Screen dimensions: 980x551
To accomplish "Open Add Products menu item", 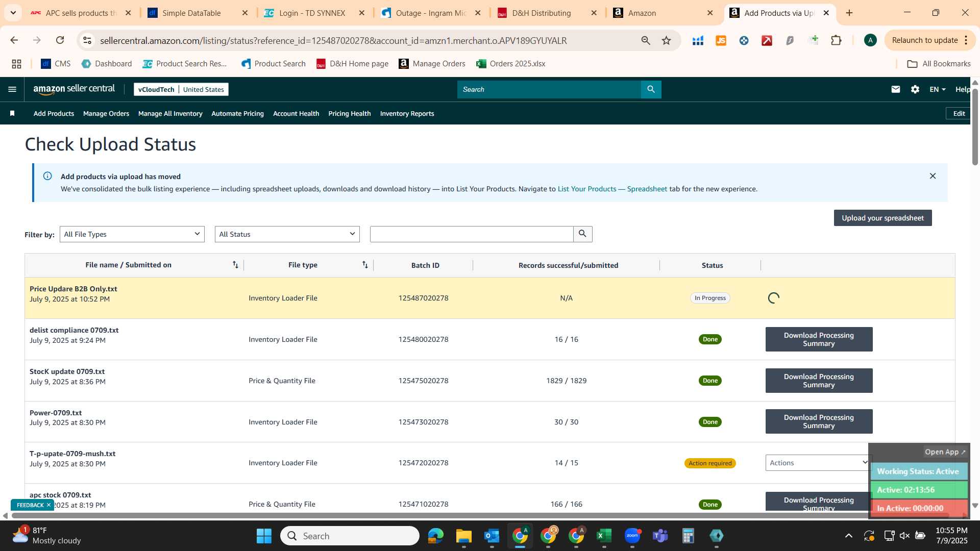I will click(x=54, y=113).
